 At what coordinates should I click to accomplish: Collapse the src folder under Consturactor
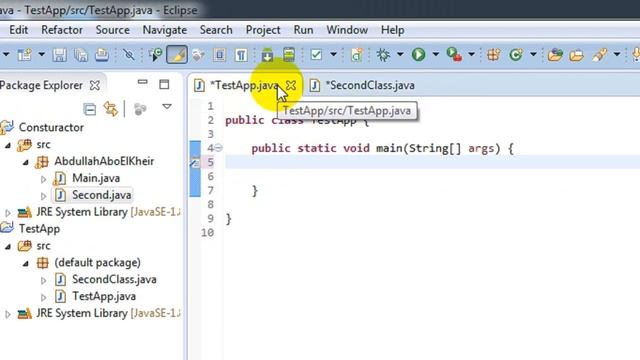coord(8,145)
